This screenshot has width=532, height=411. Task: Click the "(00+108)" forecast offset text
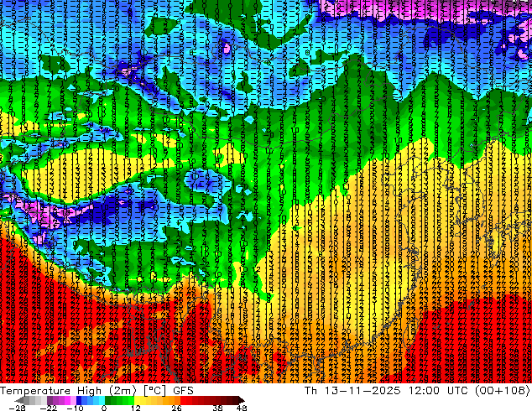(x=502, y=391)
